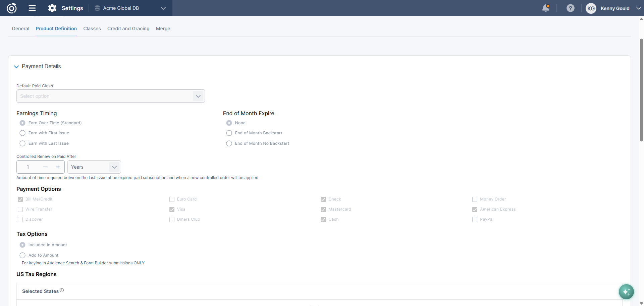Open the Default Paid Class dropdown
Screen dimensions: 644x306
tap(111, 96)
